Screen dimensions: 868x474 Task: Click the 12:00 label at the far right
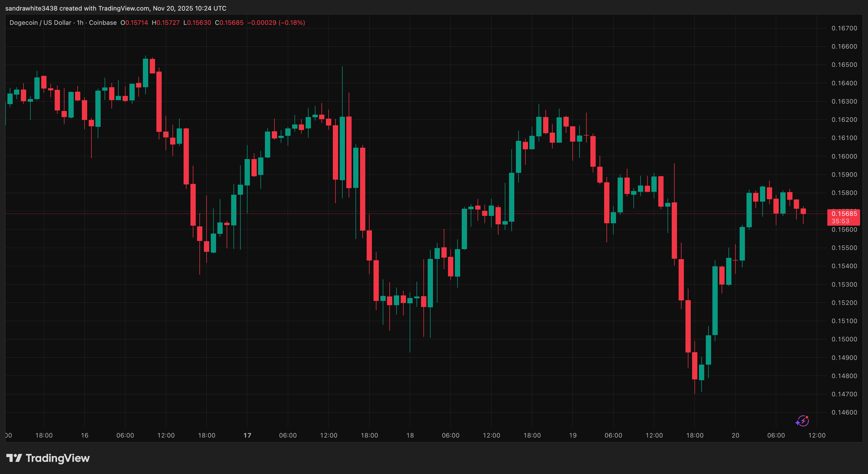click(817, 435)
